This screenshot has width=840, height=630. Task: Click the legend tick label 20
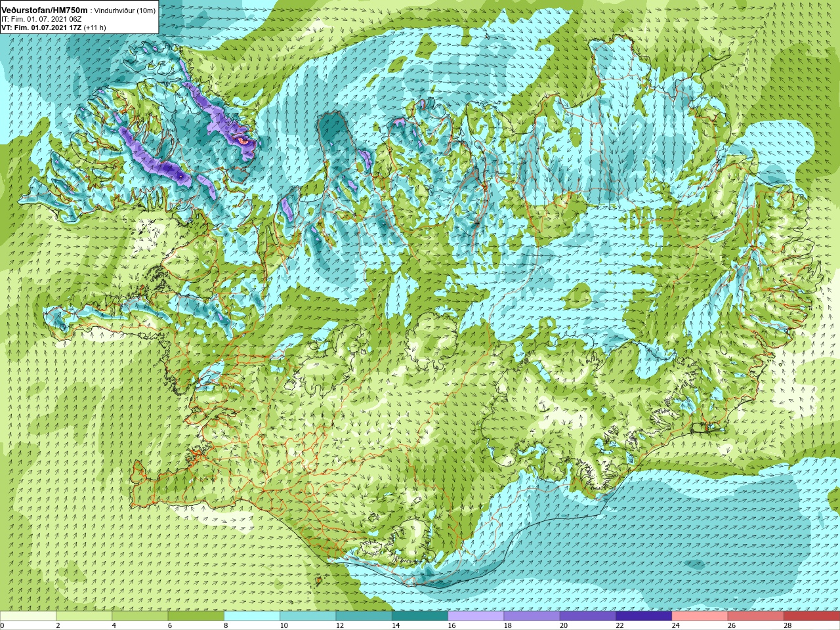point(564,625)
